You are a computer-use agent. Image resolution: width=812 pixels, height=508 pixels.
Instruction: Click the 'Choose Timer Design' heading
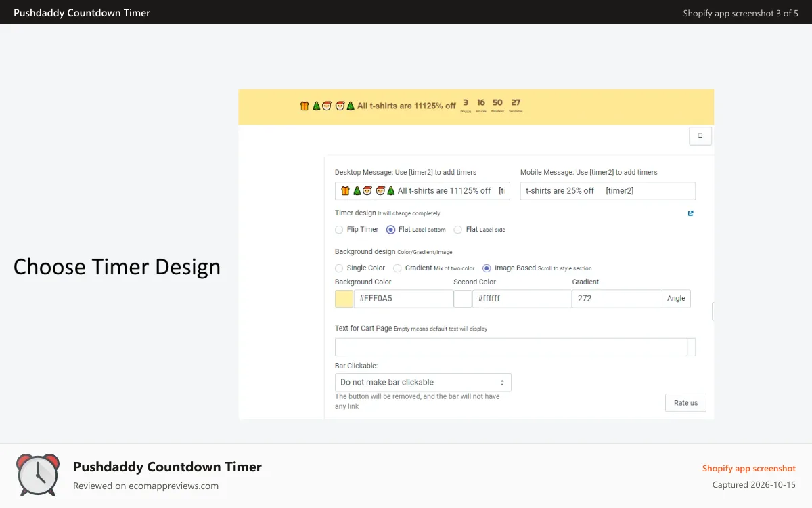click(x=117, y=267)
